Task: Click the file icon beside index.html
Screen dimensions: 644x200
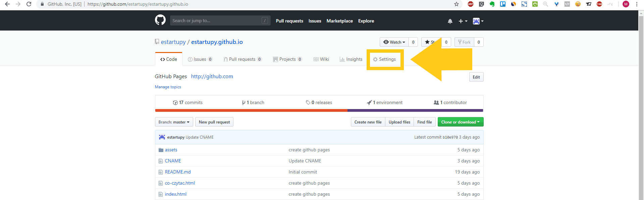Action: (161, 194)
